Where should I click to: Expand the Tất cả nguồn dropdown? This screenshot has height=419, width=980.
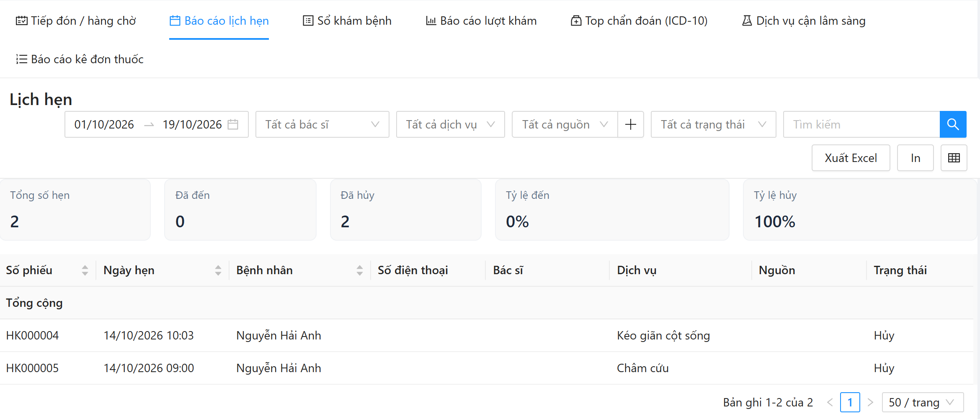[565, 124]
